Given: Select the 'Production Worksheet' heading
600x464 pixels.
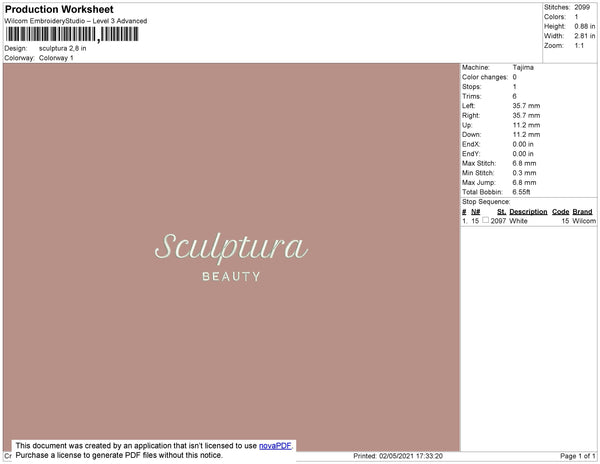Looking at the screenshot, I should pos(59,9).
